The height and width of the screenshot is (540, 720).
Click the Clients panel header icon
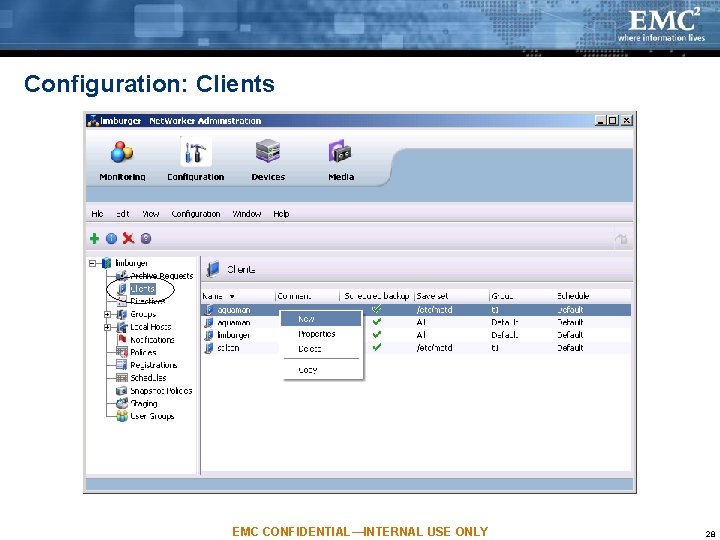click(213, 269)
